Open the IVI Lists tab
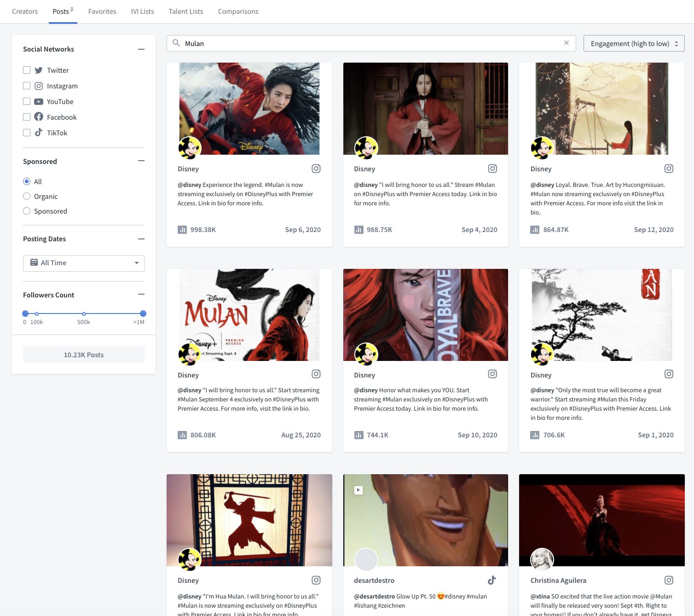The width and height of the screenshot is (694, 616). [x=142, y=12]
